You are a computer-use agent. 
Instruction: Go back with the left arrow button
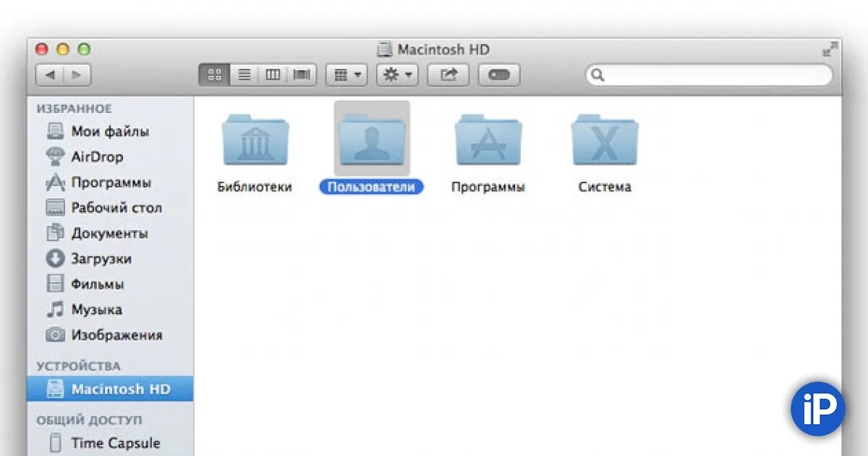coord(49,75)
